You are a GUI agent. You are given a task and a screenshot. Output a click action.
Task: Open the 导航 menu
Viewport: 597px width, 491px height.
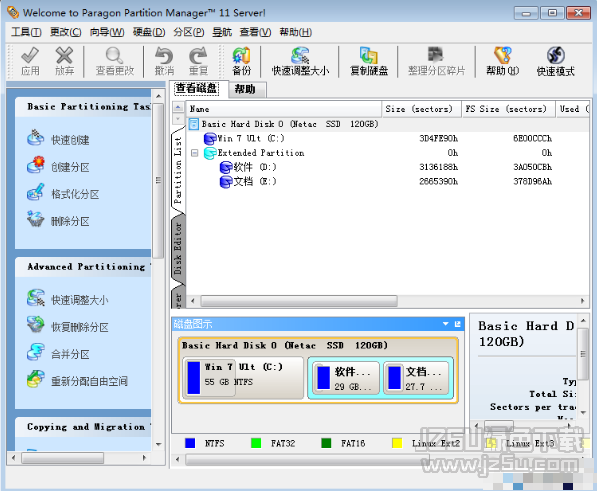coord(222,32)
